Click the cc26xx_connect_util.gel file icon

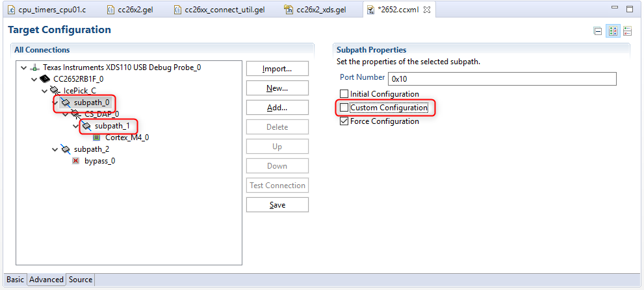(x=177, y=10)
